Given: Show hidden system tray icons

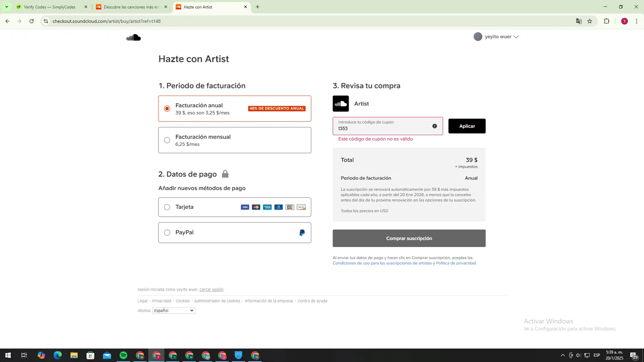Looking at the screenshot, I should click(x=562, y=355).
